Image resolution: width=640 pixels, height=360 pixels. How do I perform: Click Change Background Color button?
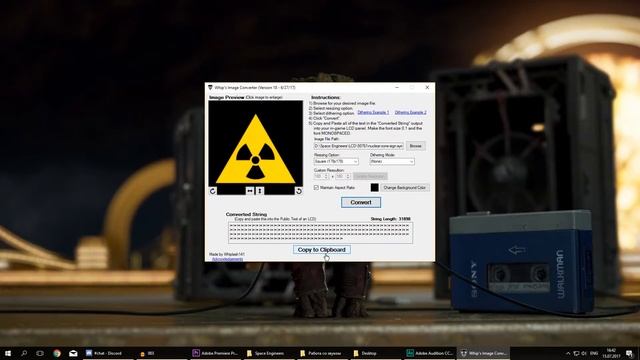(x=404, y=188)
